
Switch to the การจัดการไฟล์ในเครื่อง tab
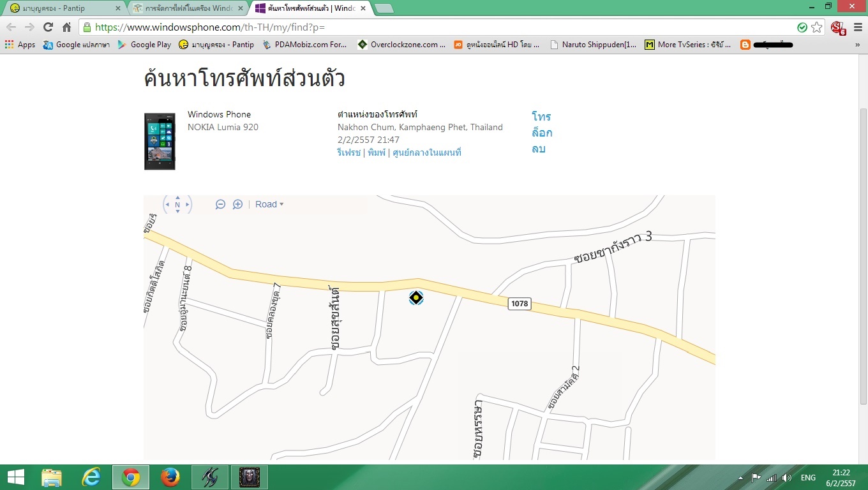185,8
